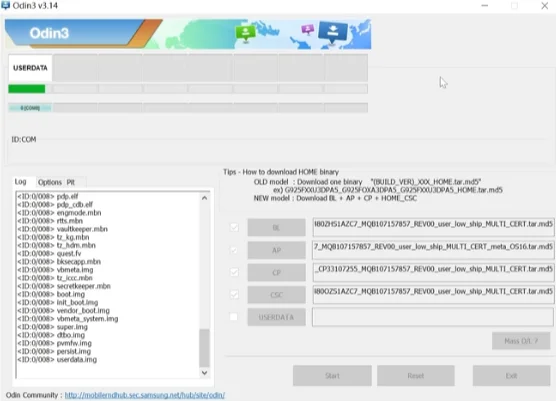The height and width of the screenshot is (401, 556).
Task: Click the log scroll down arrow
Action: (204, 373)
